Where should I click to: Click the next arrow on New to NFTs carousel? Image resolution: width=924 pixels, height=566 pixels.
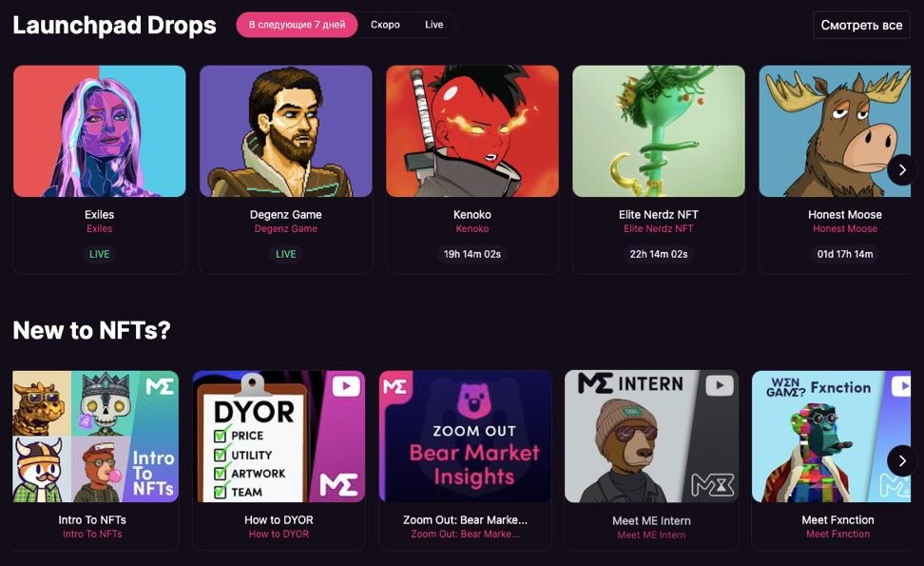click(902, 460)
